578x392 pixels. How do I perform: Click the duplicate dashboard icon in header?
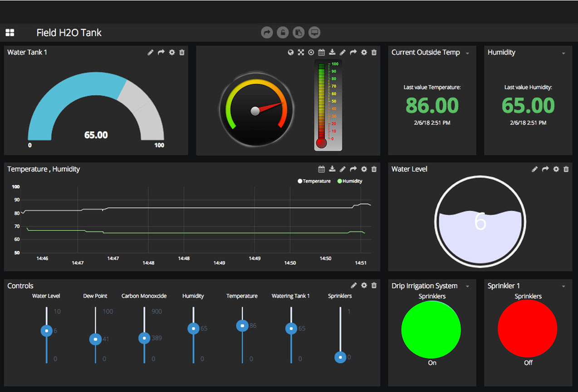[298, 33]
